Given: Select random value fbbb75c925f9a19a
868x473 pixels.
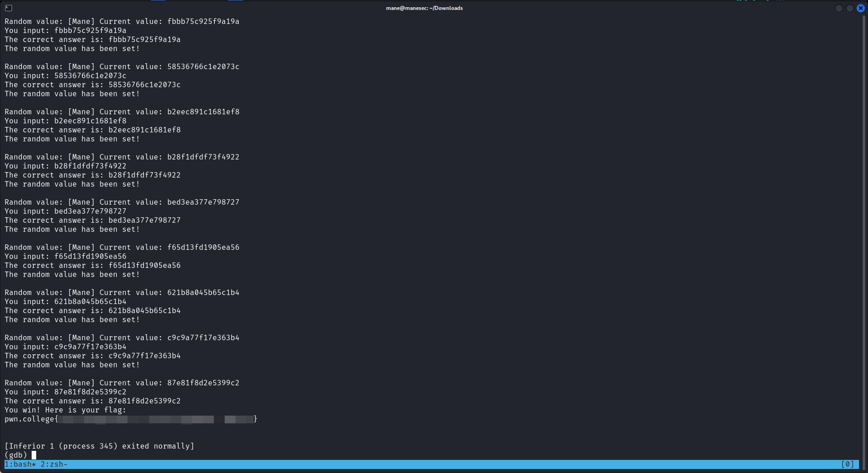Looking at the screenshot, I should [x=203, y=21].
